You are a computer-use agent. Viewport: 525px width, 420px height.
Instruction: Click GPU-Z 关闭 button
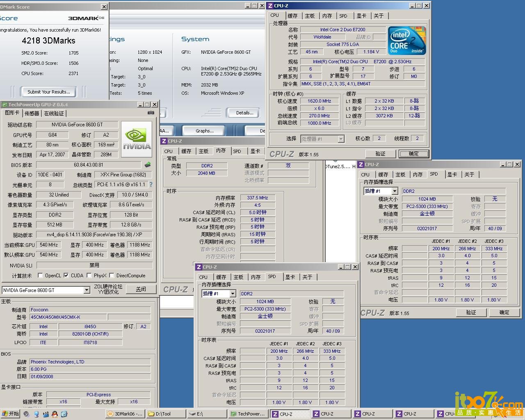[141, 289]
